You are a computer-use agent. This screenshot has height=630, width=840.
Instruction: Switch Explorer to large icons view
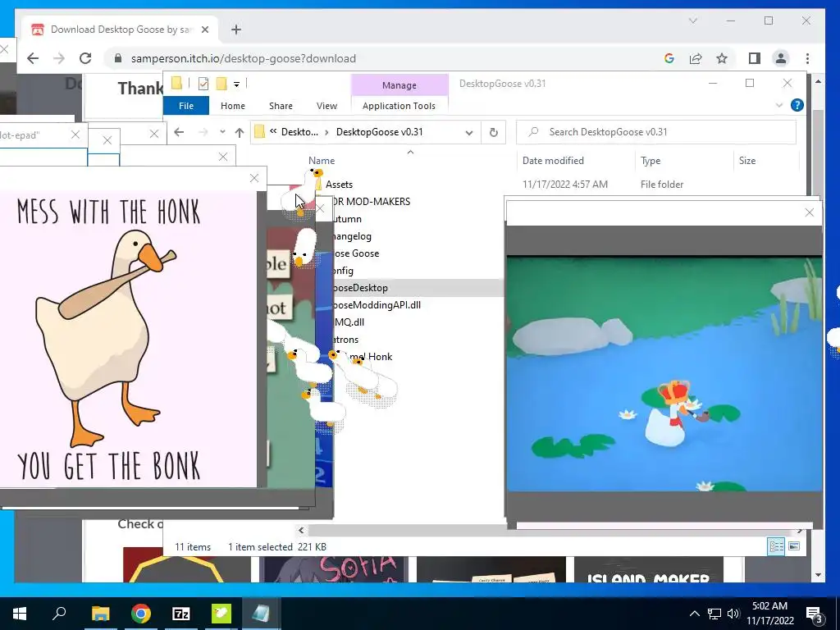[794, 546]
